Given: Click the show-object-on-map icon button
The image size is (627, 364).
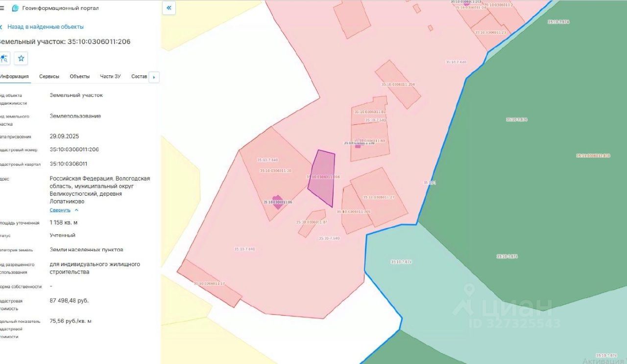Looking at the screenshot, I should [4, 59].
